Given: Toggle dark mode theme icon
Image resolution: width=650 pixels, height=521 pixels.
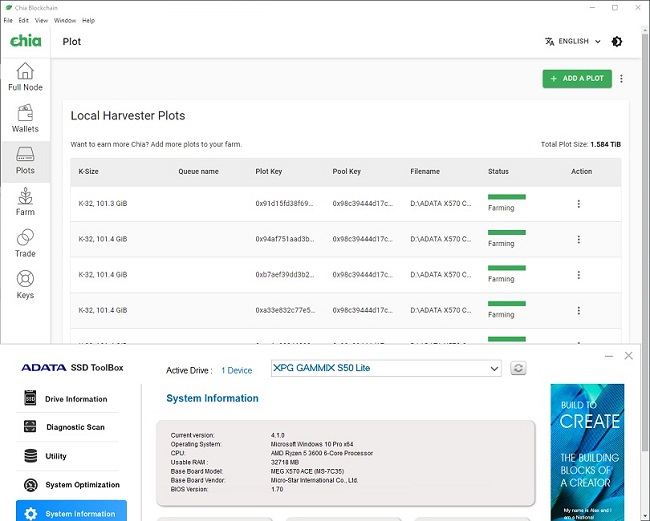Looking at the screenshot, I should [617, 42].
